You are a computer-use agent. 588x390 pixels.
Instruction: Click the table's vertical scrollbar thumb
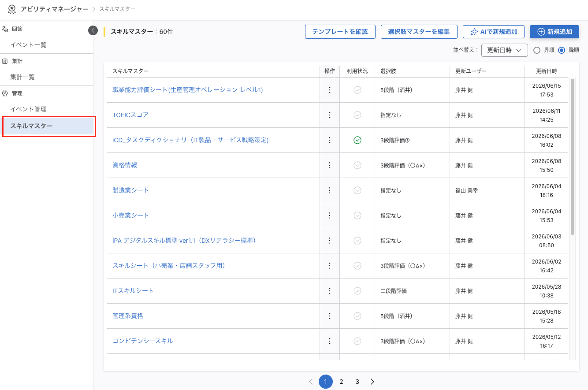point(573,156)
